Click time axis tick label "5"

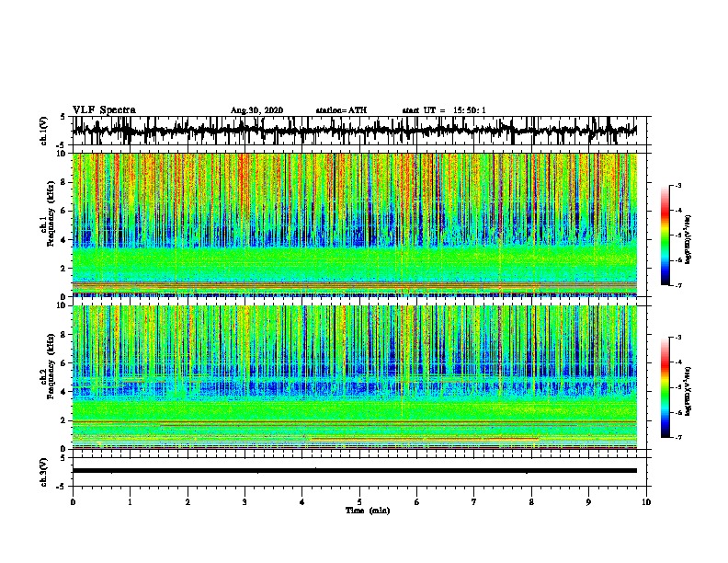[359, 502]
